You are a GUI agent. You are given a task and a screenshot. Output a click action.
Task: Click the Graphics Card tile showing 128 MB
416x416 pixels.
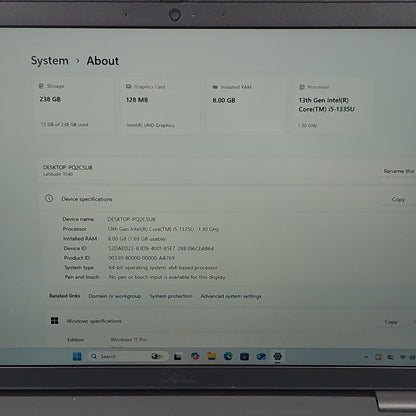(x=160, y=107)
